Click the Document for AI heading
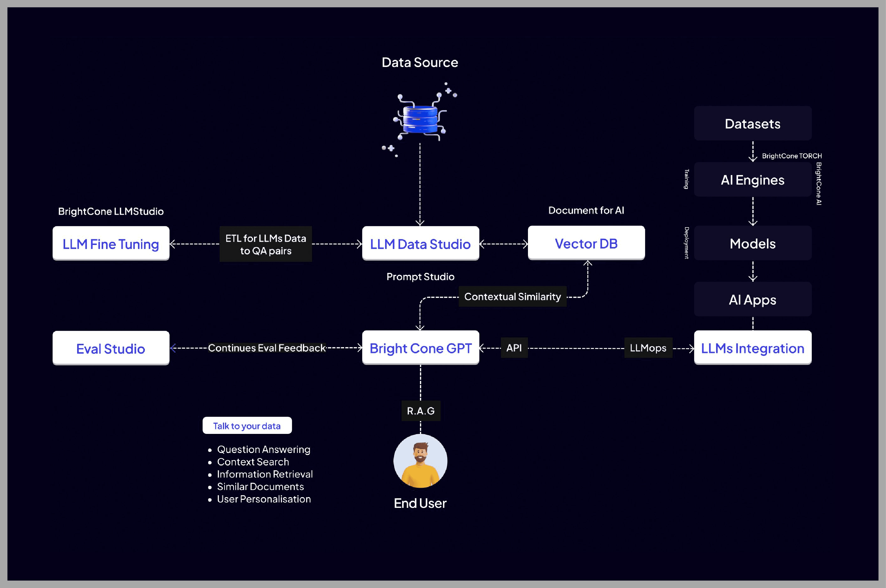 click(586, 210)
